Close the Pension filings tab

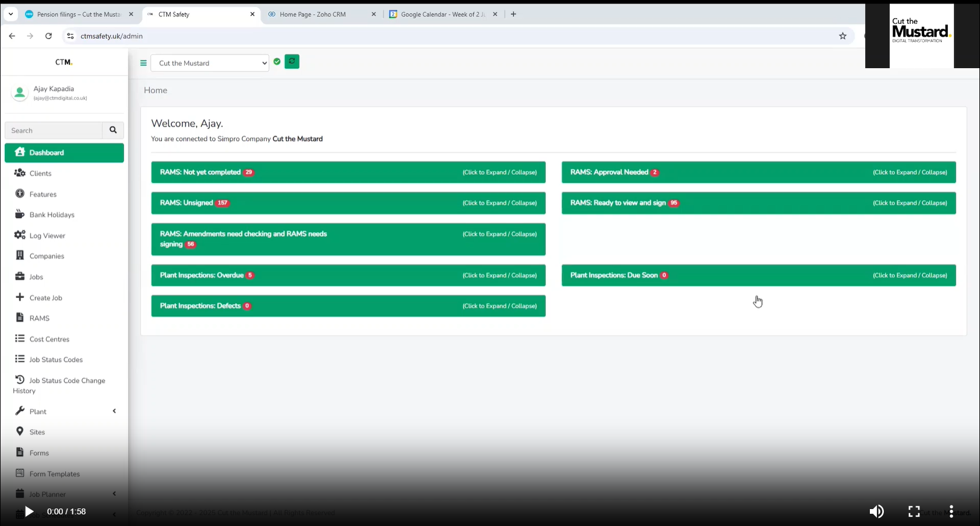tap(131, 14)
